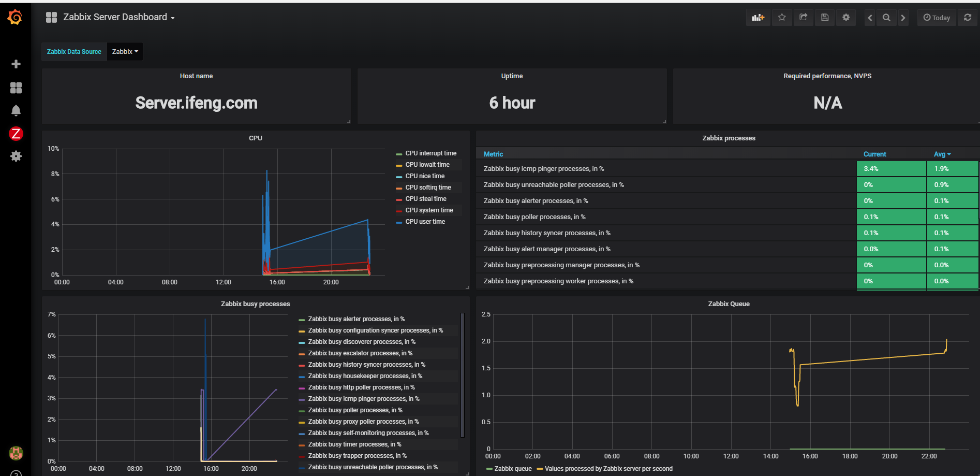This screenshot has height=476, width=980.
Task: Toggle CPU steal time series in legend
Action: [x=426, y=199]
